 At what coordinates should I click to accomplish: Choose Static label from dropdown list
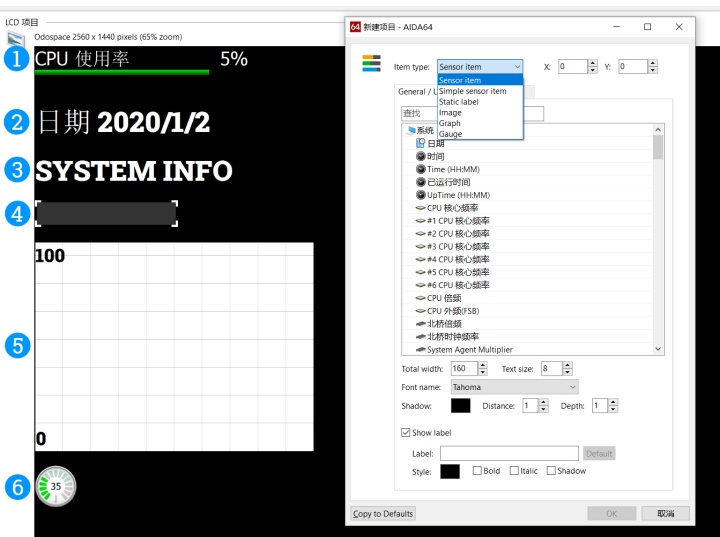click(x=480, y=102)
